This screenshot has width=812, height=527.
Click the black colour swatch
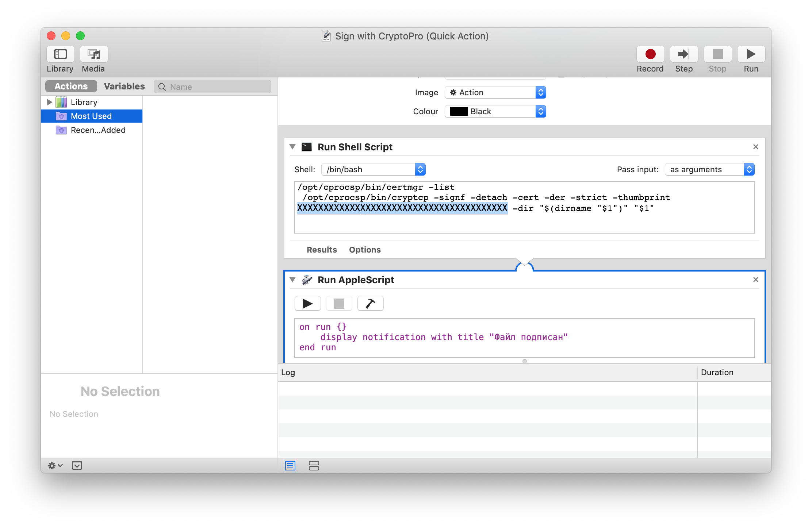[459, 111]
